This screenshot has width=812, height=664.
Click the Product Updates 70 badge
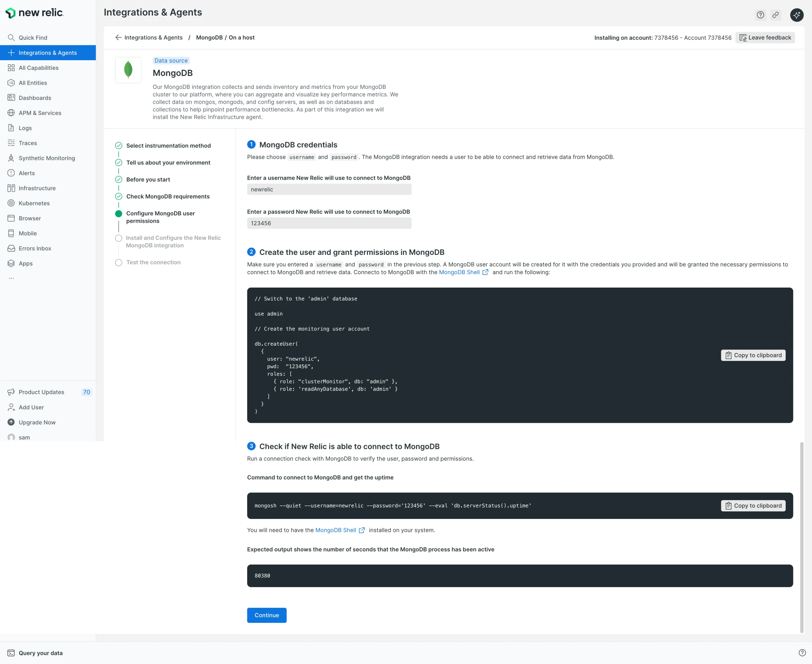tap(87, 392)
